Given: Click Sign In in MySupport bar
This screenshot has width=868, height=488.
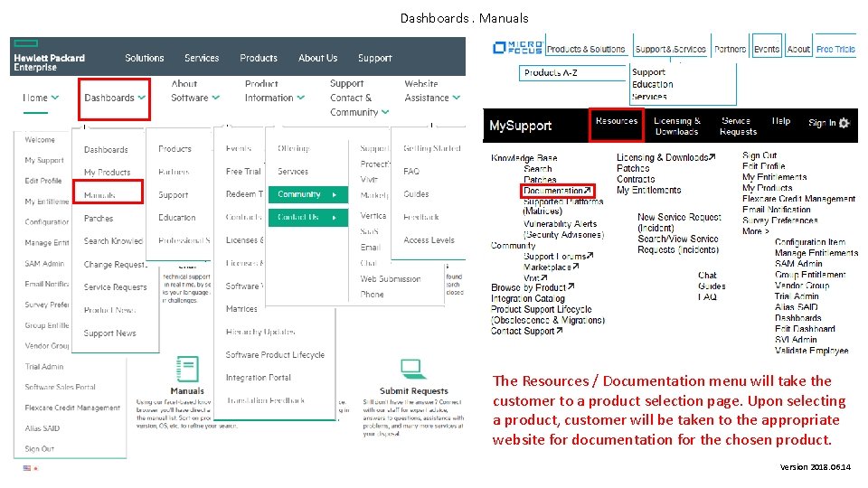Looking at the screenshot, I should 822,123.
